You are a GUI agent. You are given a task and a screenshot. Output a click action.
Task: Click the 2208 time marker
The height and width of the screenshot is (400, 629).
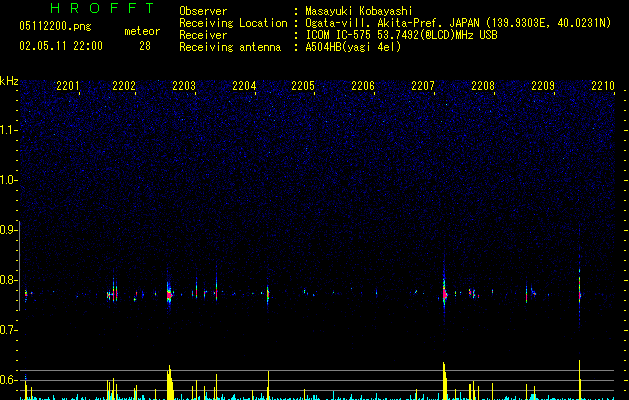[x=483, y=86]
